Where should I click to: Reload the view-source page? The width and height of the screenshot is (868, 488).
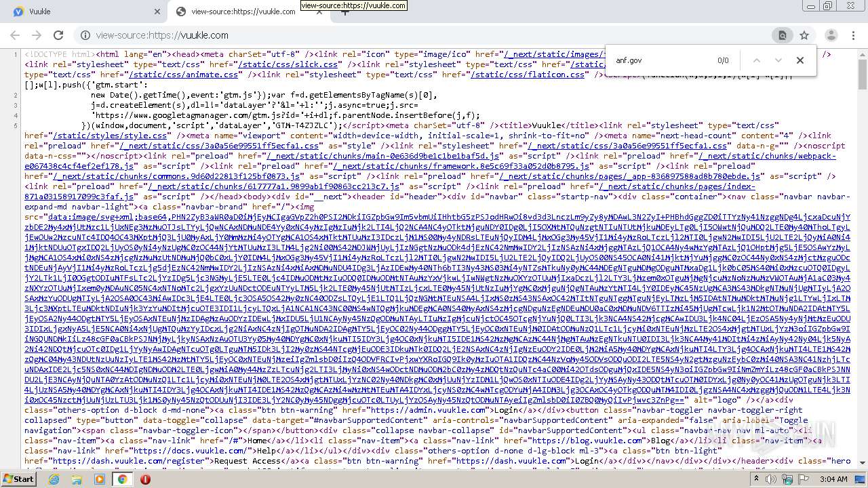click(x=58, y=35)
